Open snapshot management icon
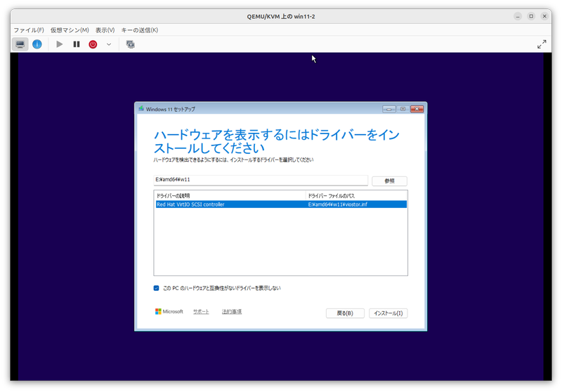The height and width of the screenshot is (392, 562). point(131,44)
